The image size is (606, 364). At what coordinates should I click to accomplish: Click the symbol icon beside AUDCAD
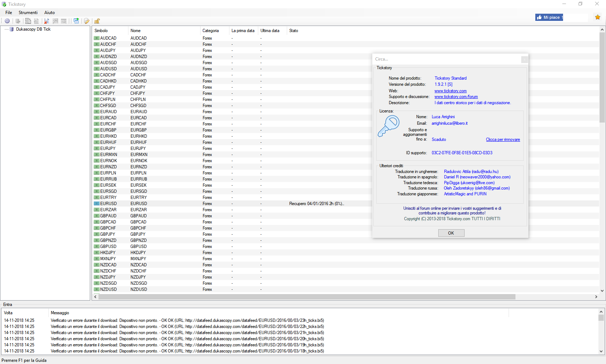pyautogui.click(x=97, y=38)
